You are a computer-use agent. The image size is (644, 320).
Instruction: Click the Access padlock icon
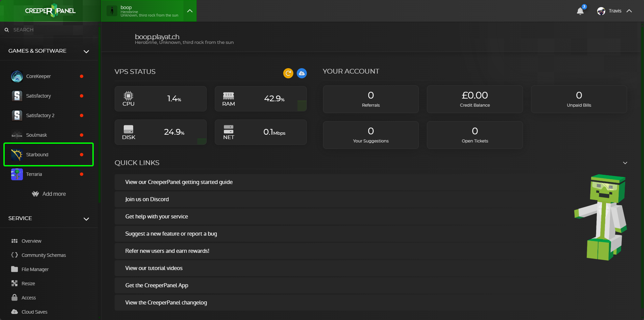(x=14, y=297)
